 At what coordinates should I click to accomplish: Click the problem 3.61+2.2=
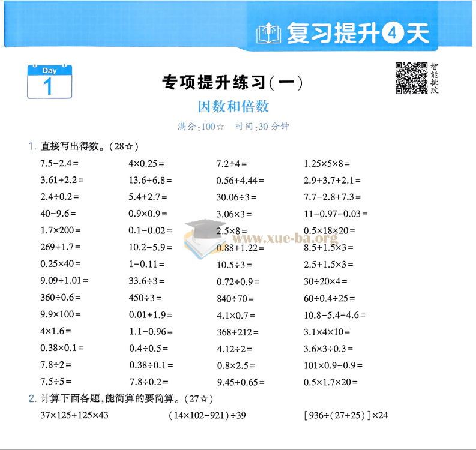(62, 180)
